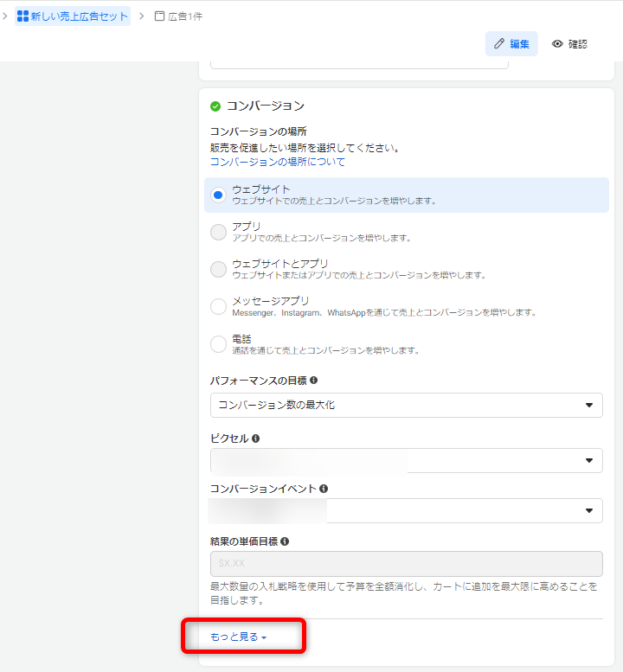Select the ウェブサイト radio option

218,195
